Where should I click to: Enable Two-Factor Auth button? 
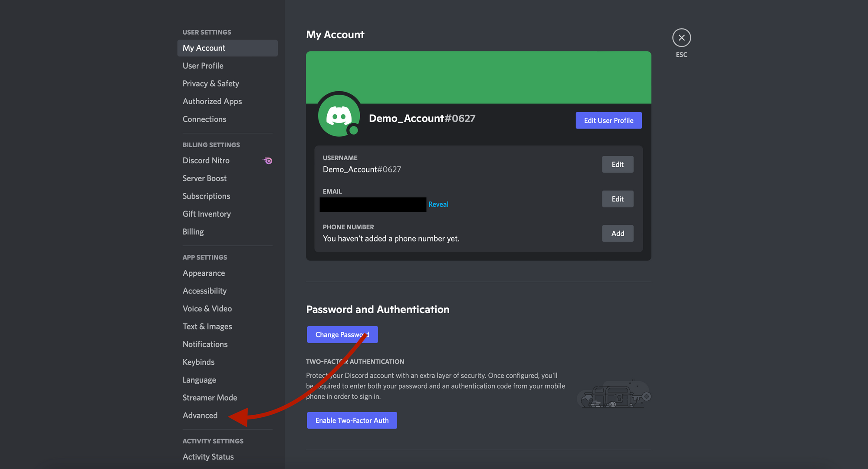[x=352, y=420]
